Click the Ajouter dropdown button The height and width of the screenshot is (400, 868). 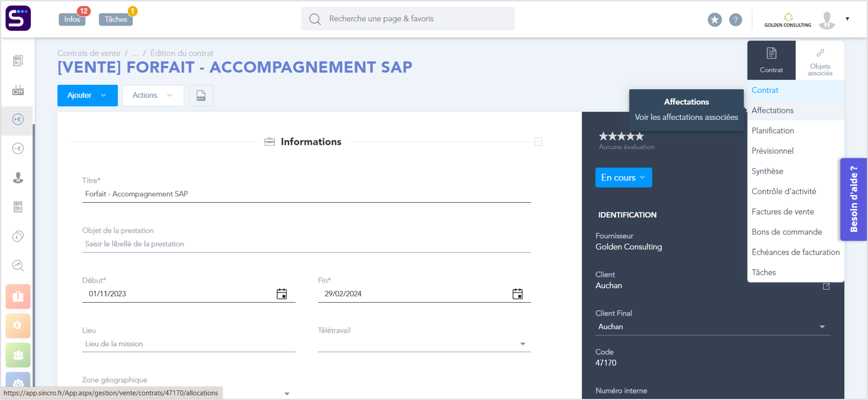(88, 96)
